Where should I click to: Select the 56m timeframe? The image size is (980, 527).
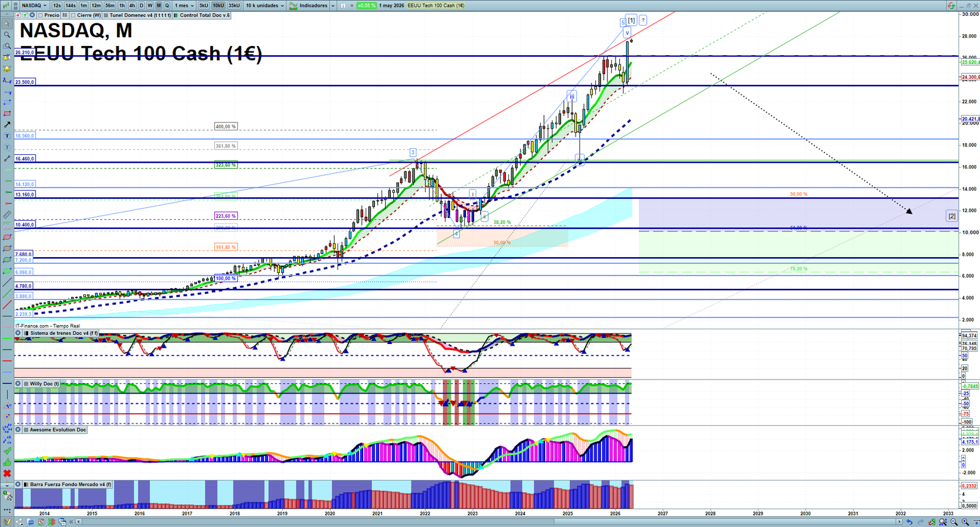(x=110, y=6)
